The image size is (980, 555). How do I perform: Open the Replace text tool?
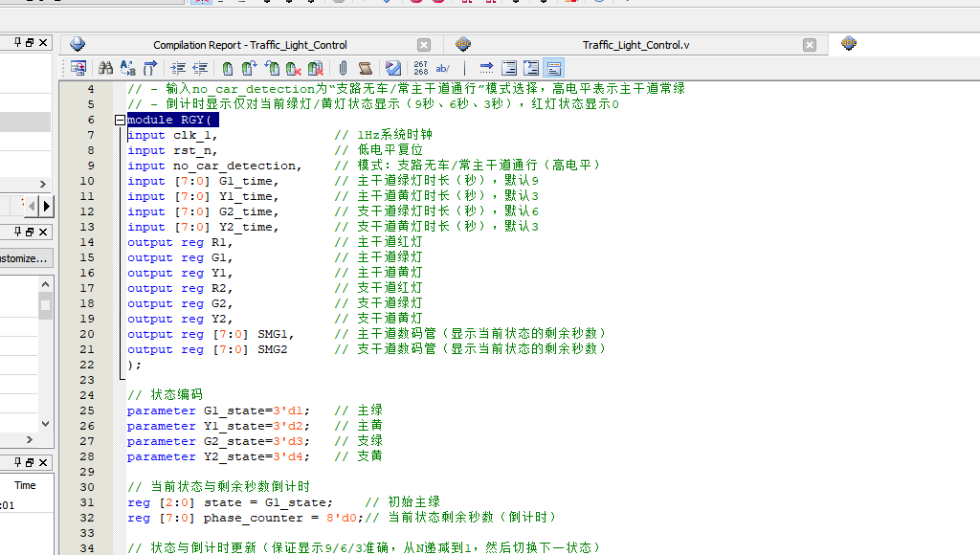coord(128,68)
